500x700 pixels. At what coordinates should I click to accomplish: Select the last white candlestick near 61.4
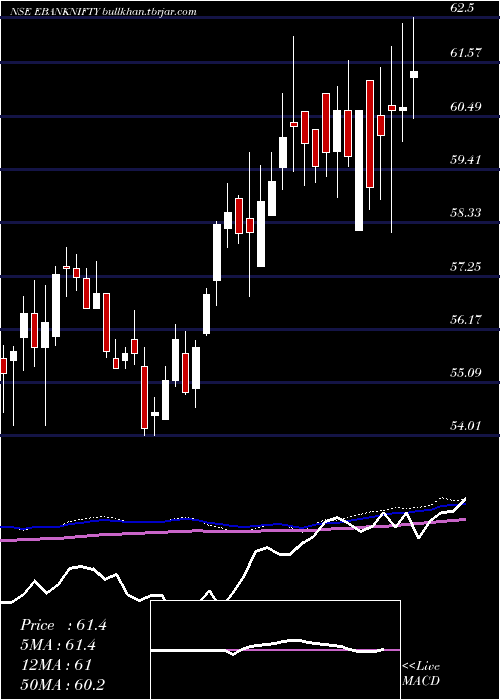tap(414, 75)
